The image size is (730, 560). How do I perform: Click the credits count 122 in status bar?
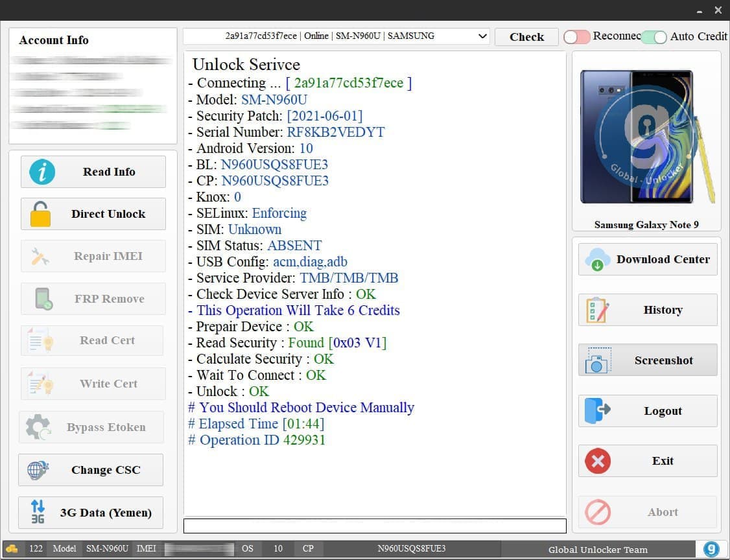[x=36, y=549]
